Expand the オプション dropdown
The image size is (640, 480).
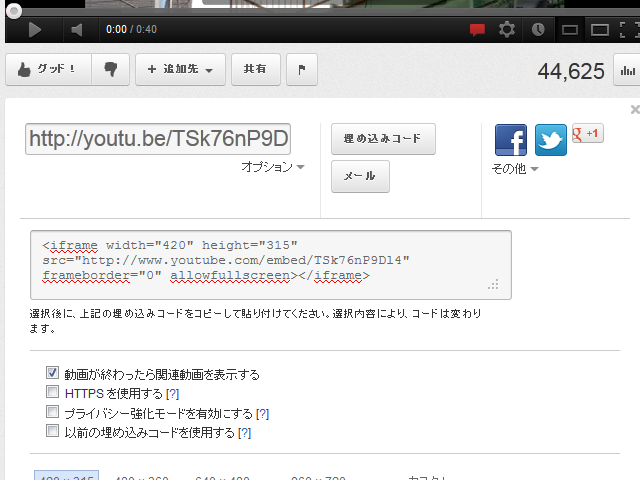pos(273,168)
